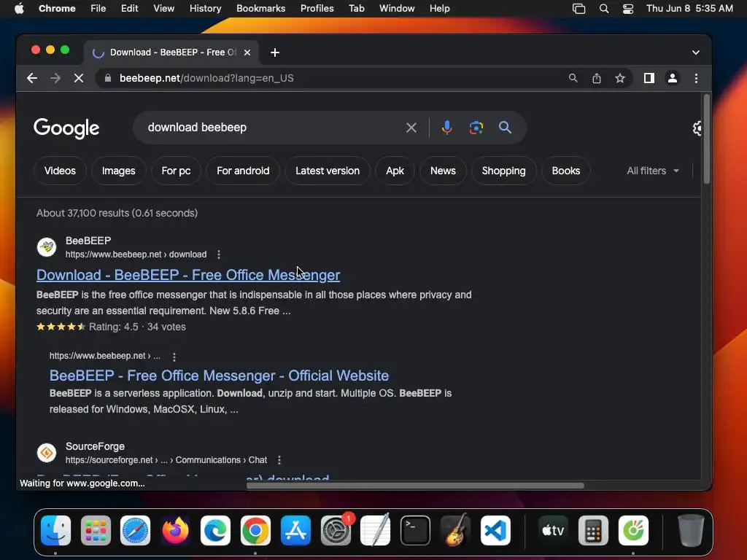Open more options for the SourceForge result
Screen dimensions: 747x560
pos(279,460)
